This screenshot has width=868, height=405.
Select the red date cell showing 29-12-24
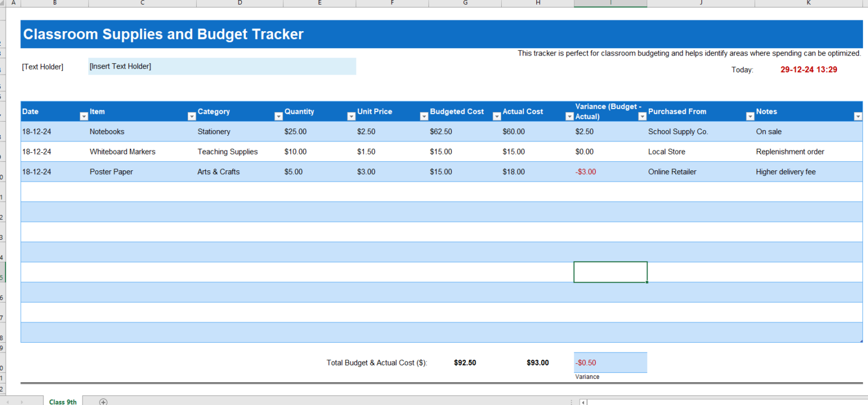coord(808,69)
